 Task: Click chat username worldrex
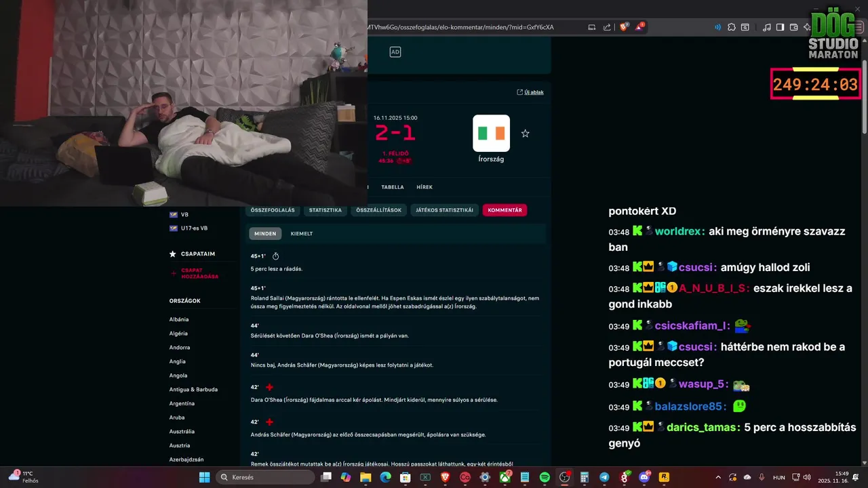click(x=679, y=231)
